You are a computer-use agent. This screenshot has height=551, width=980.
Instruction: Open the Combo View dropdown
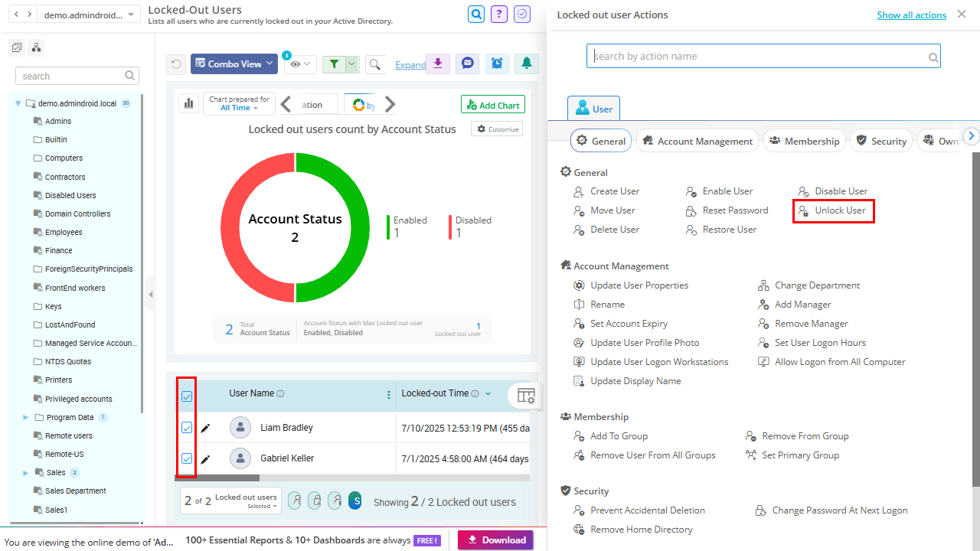(235, 64)
